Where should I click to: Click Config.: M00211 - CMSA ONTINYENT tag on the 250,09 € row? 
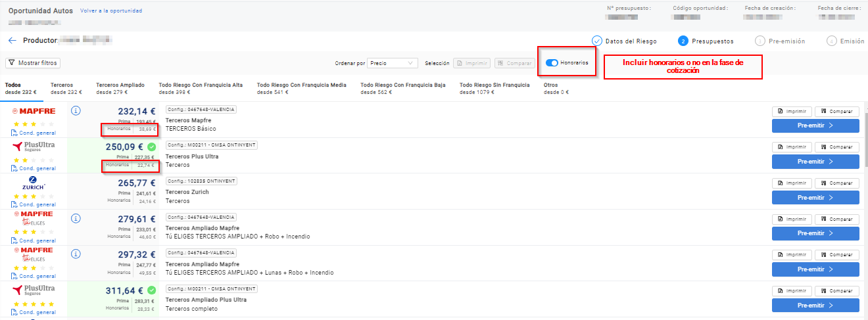(211, 145)
